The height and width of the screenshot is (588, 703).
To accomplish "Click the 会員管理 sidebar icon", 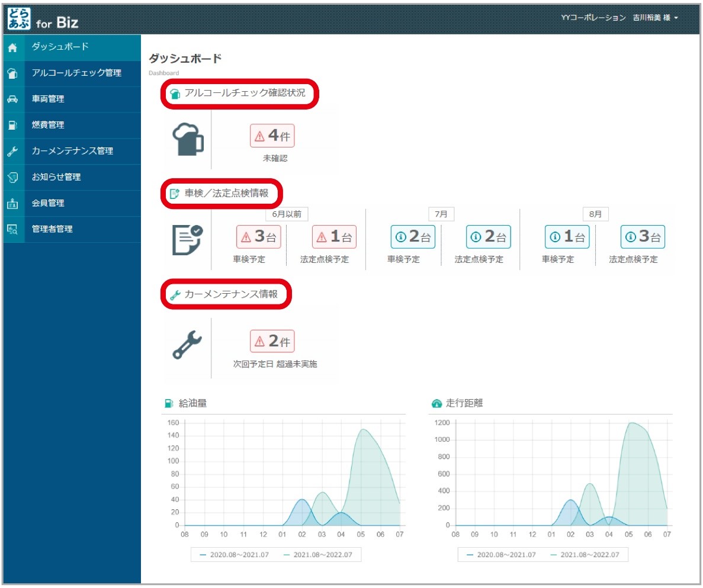I will click(12, 204).
